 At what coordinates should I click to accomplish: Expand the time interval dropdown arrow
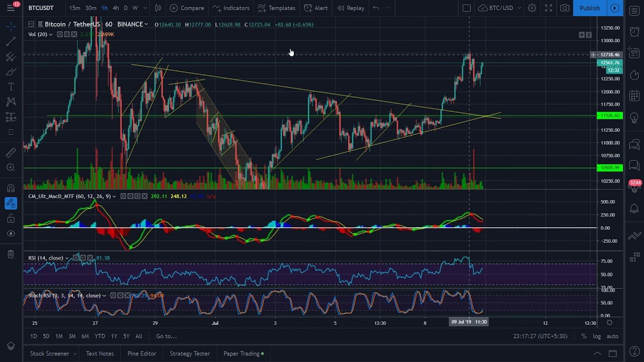tap(145, 8)
